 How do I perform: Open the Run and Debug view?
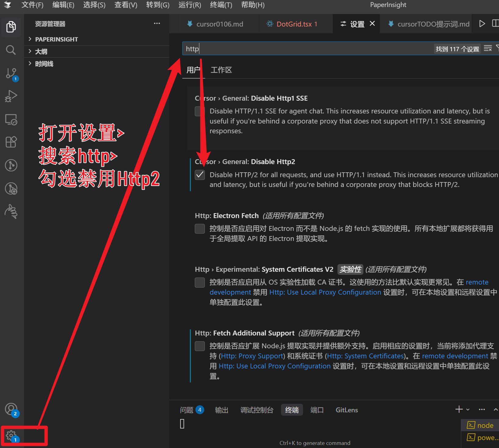[11, 96]
